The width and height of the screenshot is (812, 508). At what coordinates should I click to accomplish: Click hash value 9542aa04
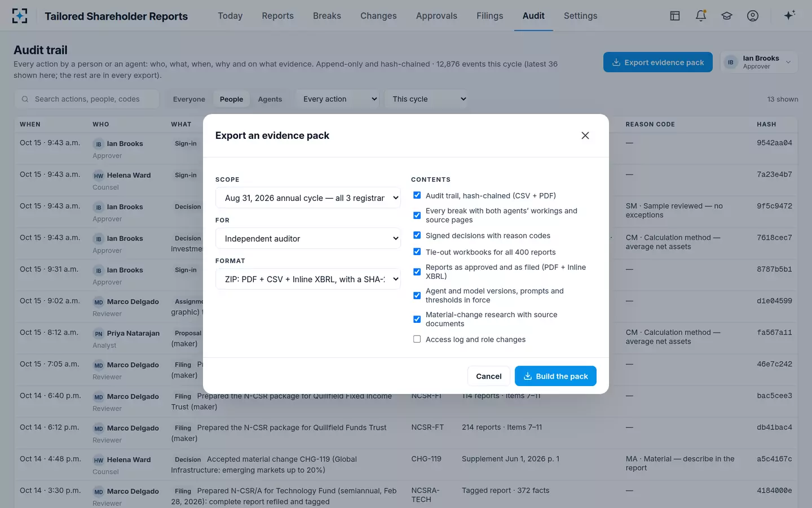(x=774, y=143)
